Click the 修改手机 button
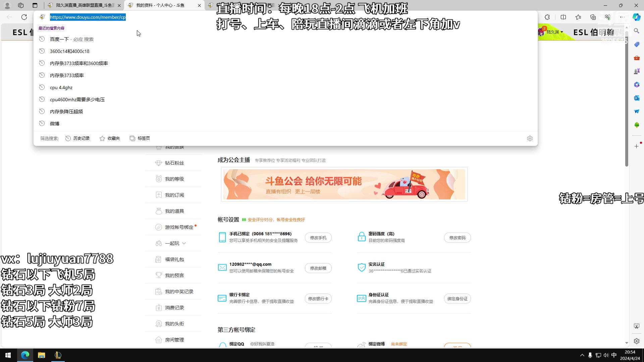Viewport: 644px width, 362px height. [x=318, y=238]
